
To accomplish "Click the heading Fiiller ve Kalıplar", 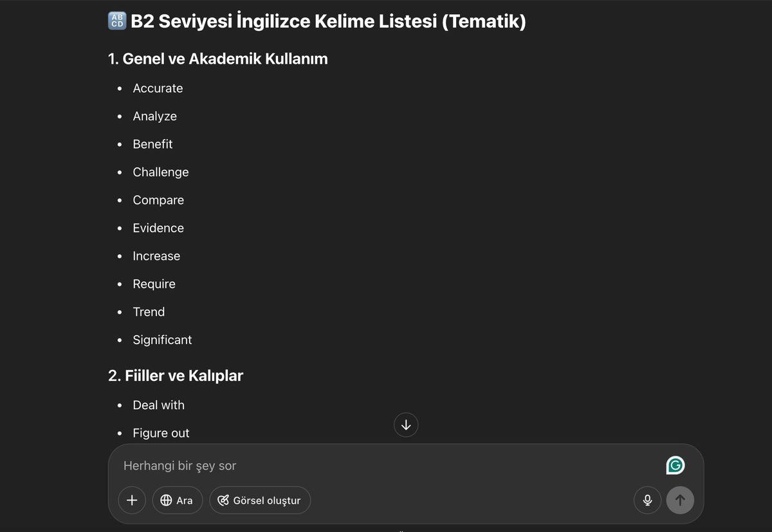I will (175, 375).
